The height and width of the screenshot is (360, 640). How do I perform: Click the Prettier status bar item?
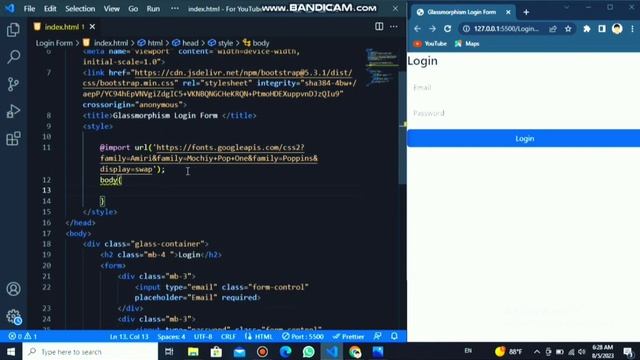pos(349,337)
